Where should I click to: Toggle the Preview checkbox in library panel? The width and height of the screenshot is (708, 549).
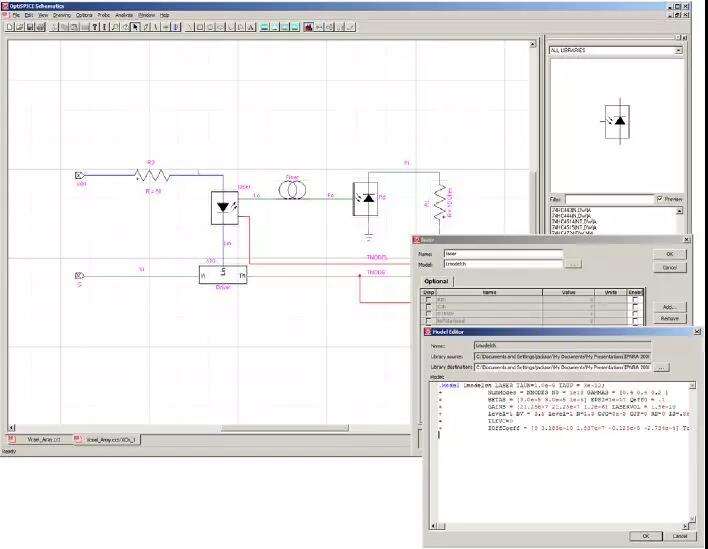point(658,199)
